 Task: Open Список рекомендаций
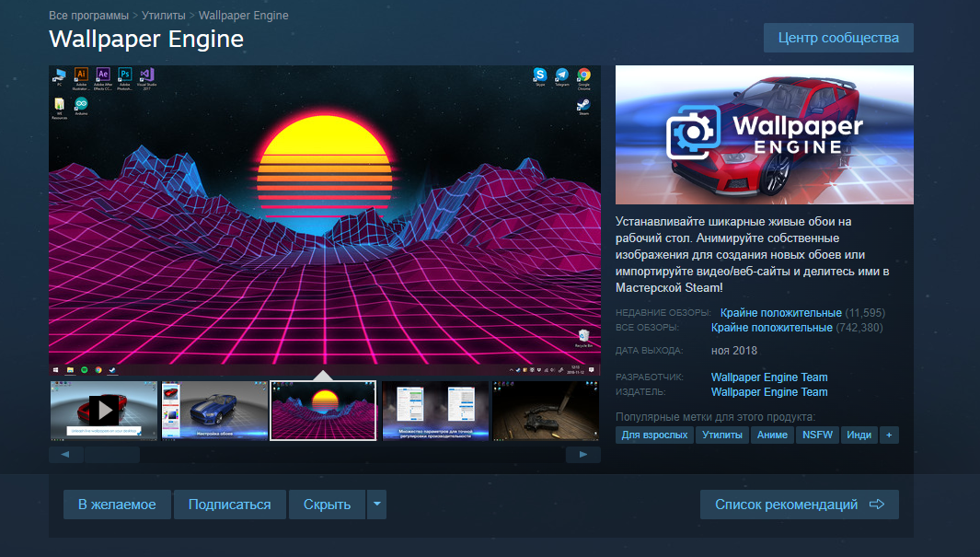click(x=800, y=505)
